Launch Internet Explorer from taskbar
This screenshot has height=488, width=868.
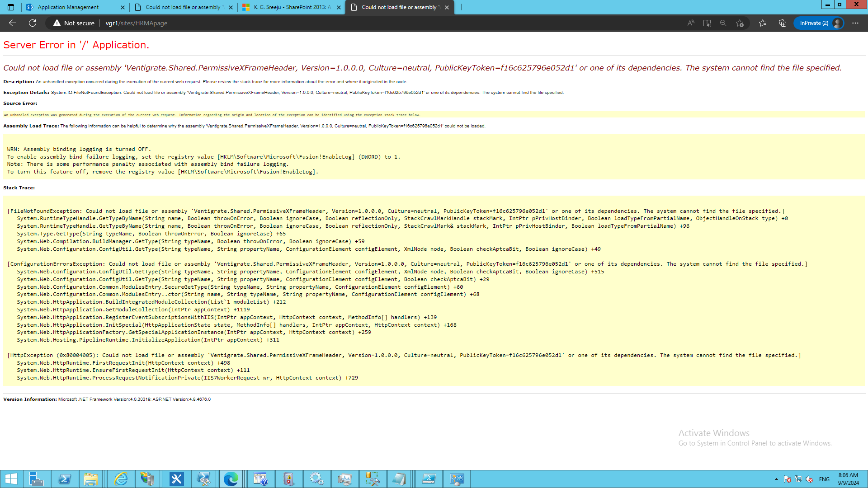click(121, 479)
